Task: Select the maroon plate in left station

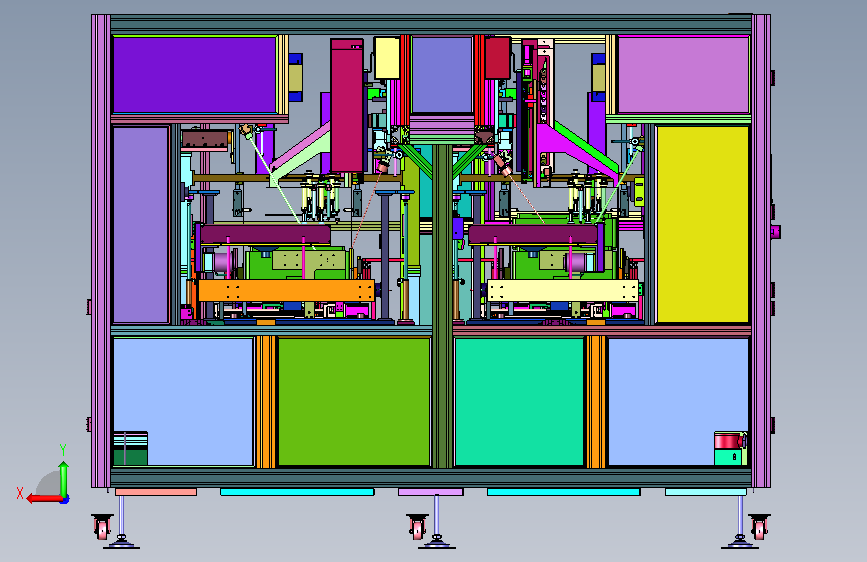Action: [x=265, y=234]
